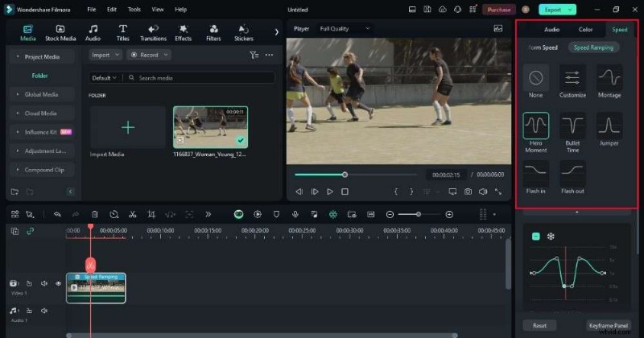Select the Speed Ramping option
The height and width of the screenshot is (338, 644).
click(593, 47)
